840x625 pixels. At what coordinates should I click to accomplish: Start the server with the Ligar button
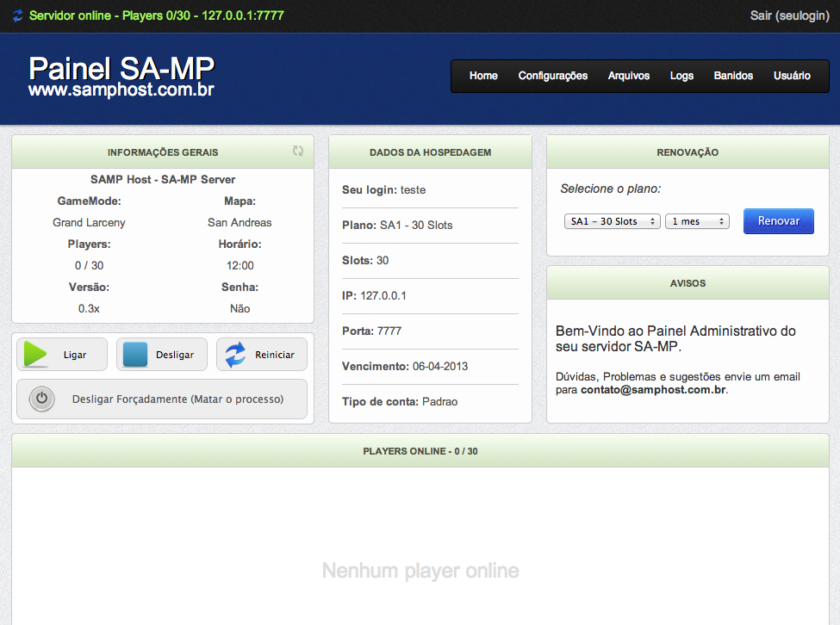pyautogui.click(x=62, y=354)
